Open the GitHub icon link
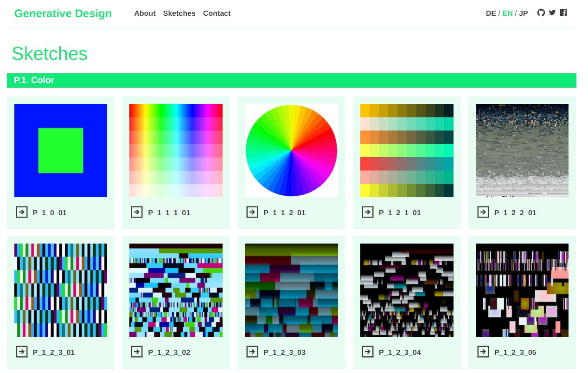 pyautogui.click(x=541, y=13)
